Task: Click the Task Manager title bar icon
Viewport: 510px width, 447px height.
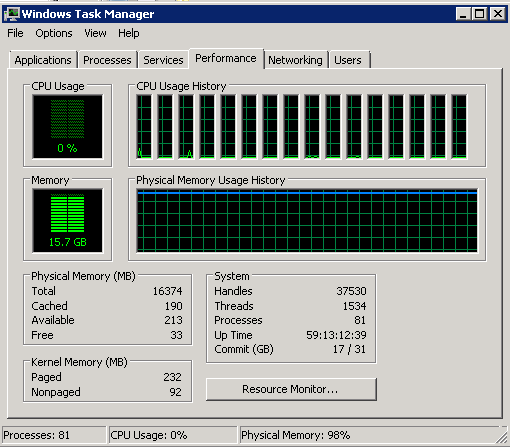Action: click(12, 14)
